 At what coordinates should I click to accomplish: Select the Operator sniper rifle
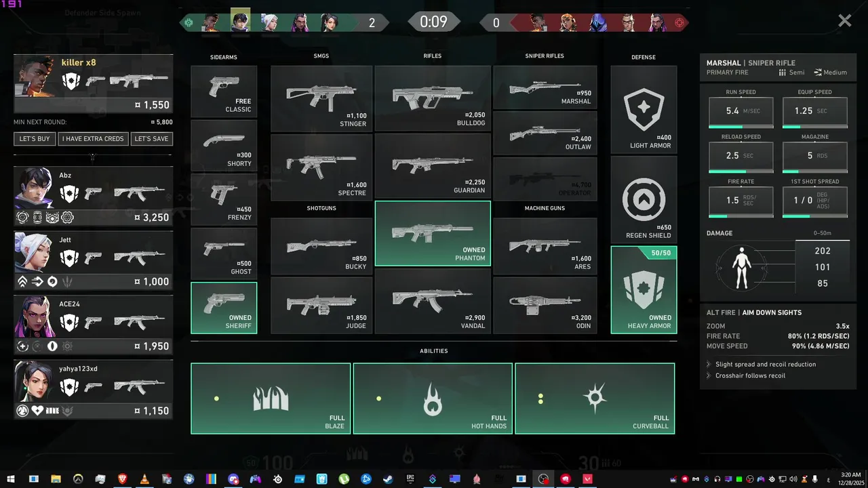tap(545, 180)
